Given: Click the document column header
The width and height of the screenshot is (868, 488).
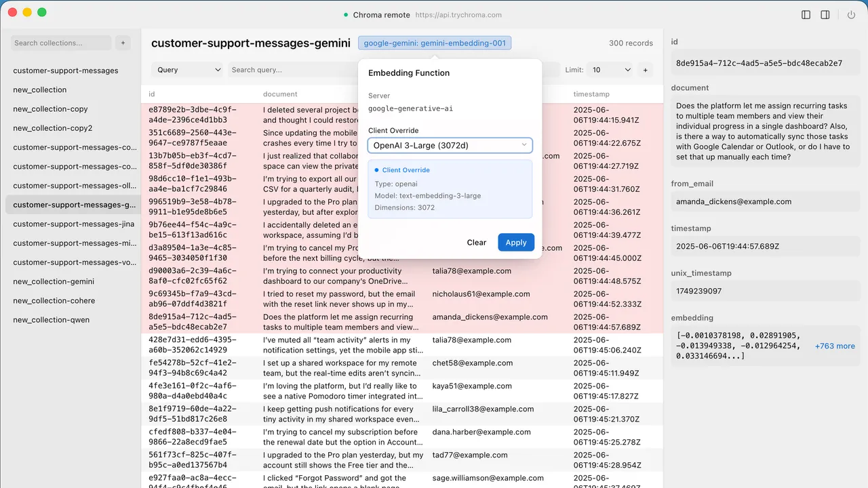Looking at the screenshot, I should point(280,94).
